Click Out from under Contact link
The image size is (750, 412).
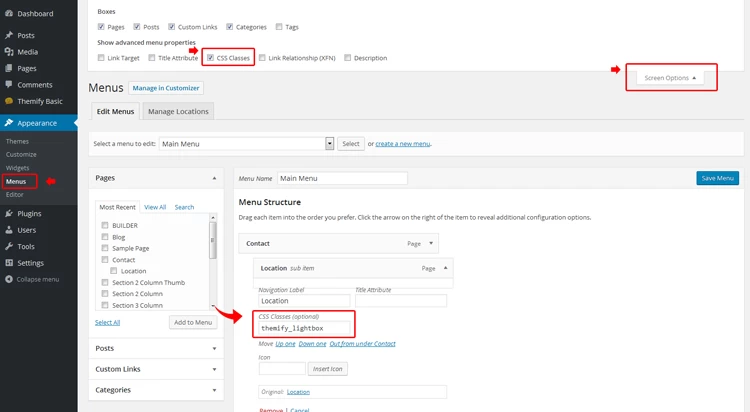click(363, 344)
